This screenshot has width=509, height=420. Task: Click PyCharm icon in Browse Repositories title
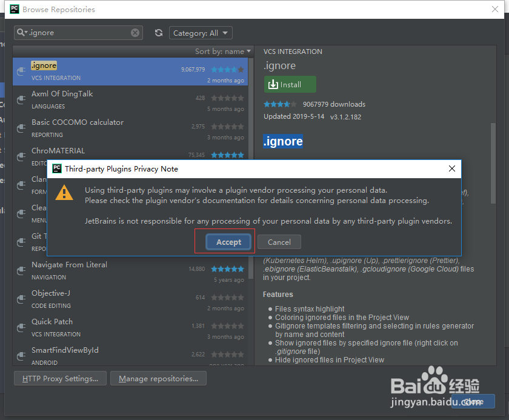[x=15, y=9]
